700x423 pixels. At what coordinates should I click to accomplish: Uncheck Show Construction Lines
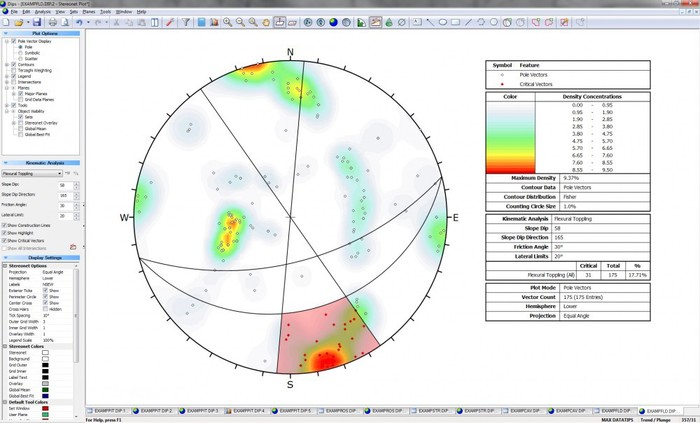click(5, 226)
